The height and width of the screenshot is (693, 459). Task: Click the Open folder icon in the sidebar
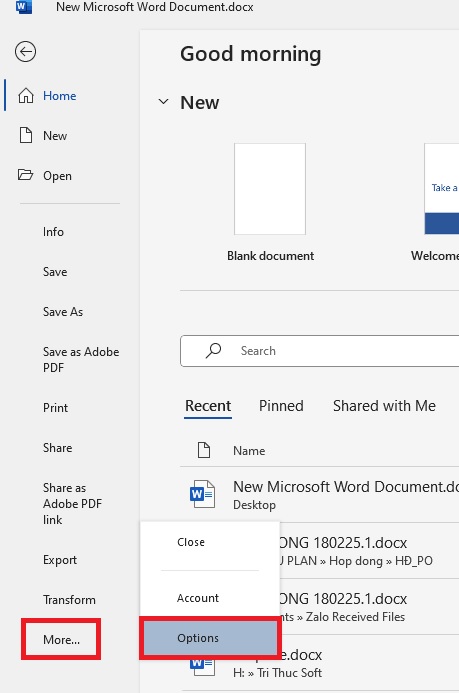[25, 175]
